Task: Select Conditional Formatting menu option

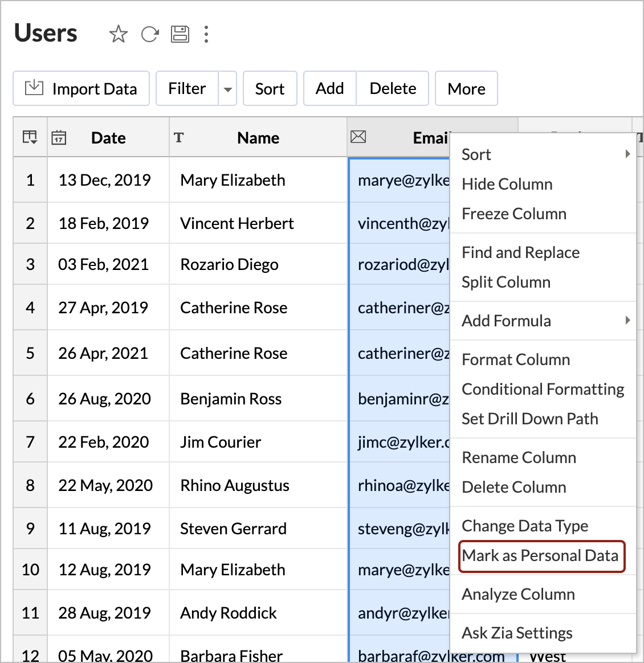Action: click(x=543, y=389)
